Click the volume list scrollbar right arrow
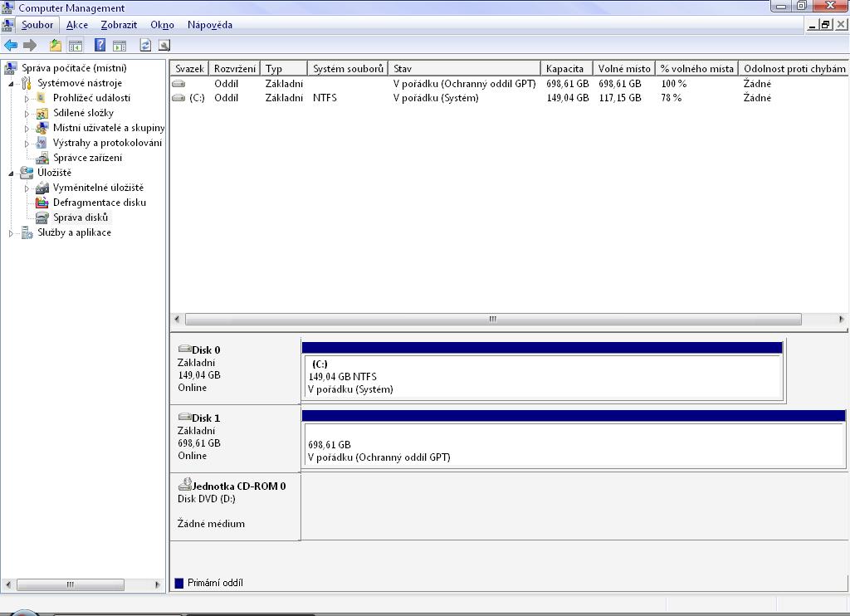This screenshot has width=850, height=616. coord(841,320)
